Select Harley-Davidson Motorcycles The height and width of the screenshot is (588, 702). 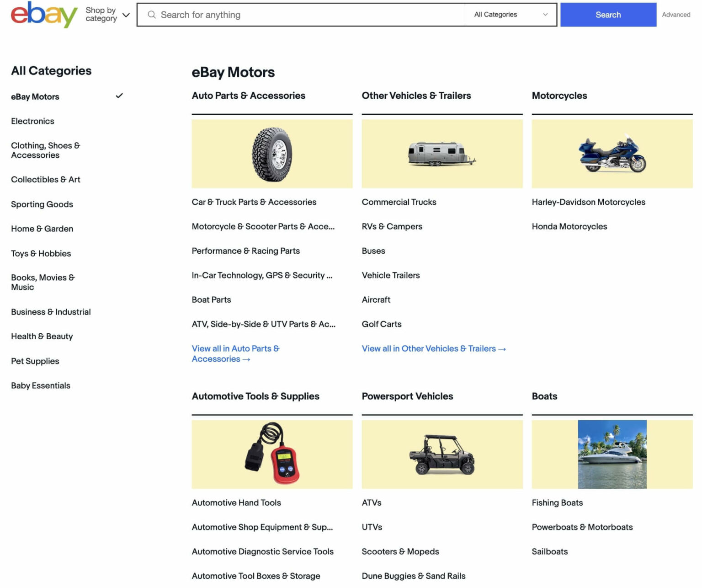coord(589,202)
